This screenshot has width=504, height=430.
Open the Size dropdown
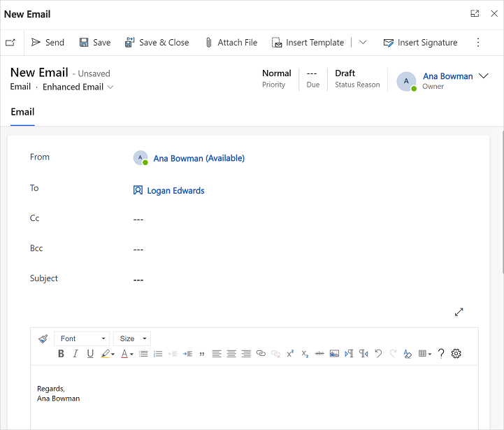point(132,338)
